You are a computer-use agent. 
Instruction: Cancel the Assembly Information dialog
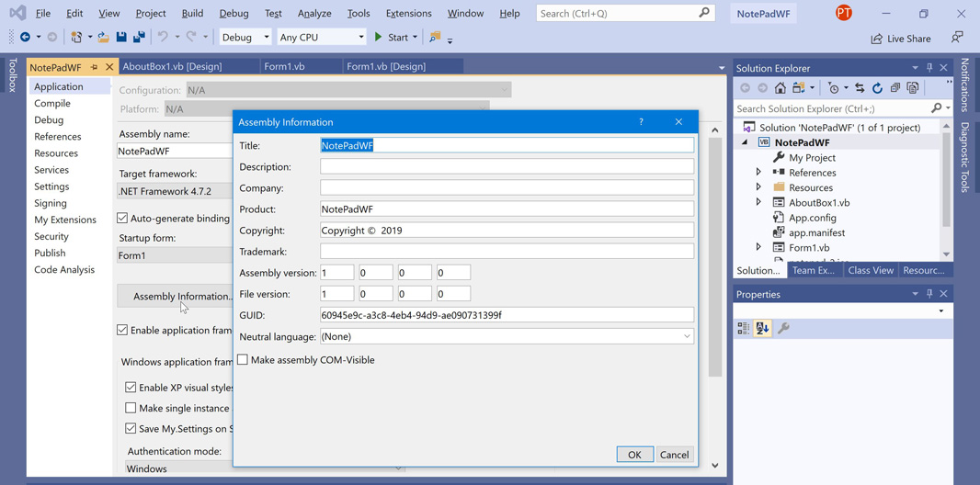coord(674,455)
